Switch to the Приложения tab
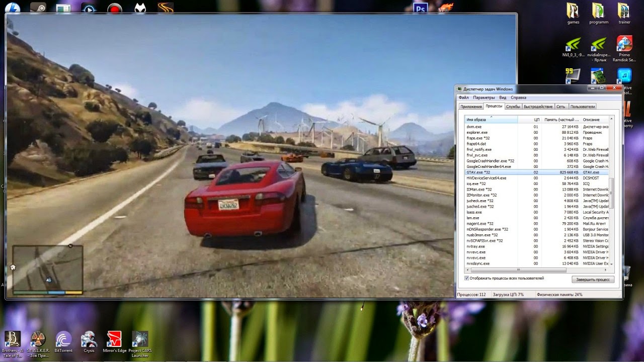Image resolution: width=644 pixels, height=362 pixels. [x=471, y=107]
